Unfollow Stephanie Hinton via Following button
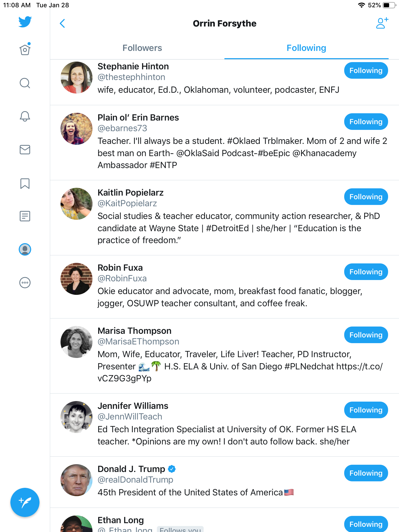399x532 pixels. tap(366, 70)
